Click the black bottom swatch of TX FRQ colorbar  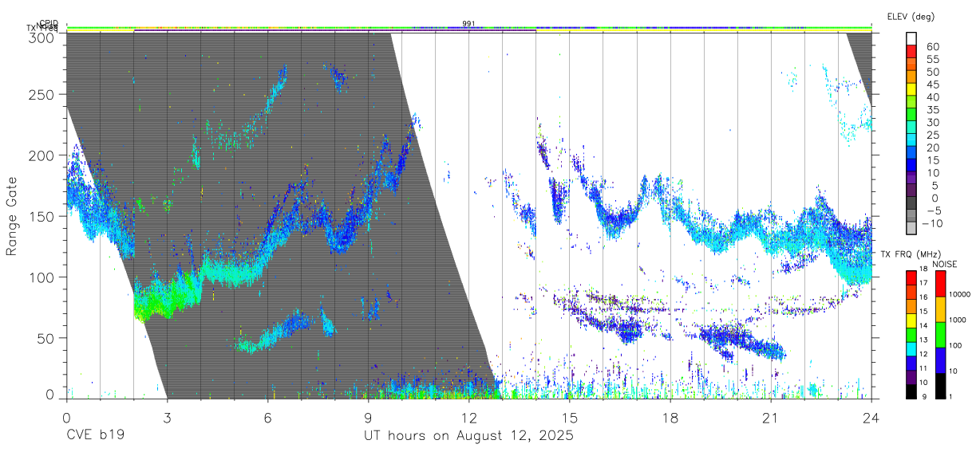click(911, 391)
